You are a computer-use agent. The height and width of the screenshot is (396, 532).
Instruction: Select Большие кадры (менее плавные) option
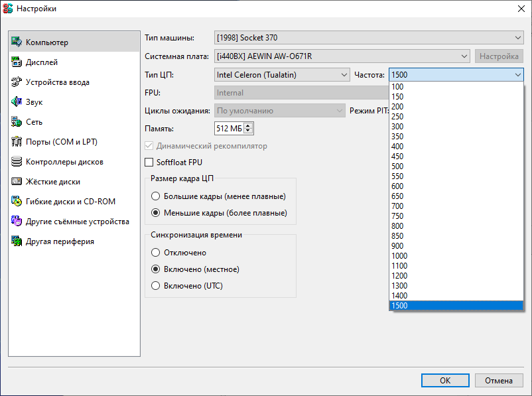pos(156,196)
